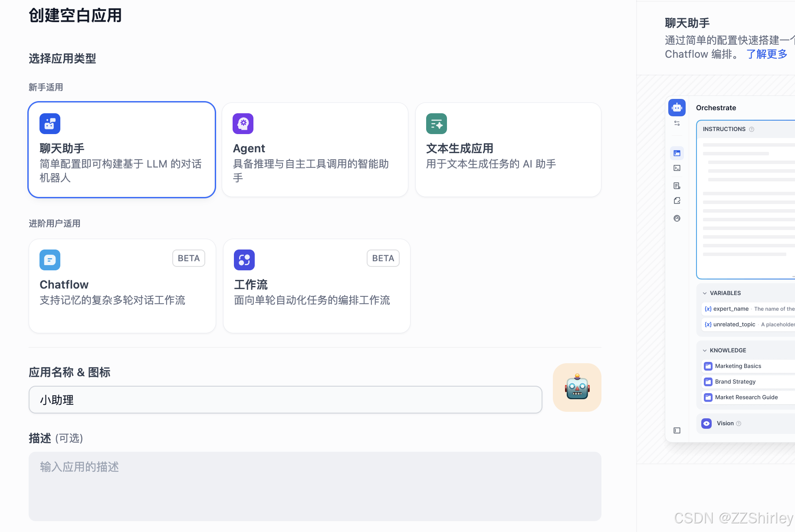Select the 文本生成应用 application type

(x=508, y=150)
